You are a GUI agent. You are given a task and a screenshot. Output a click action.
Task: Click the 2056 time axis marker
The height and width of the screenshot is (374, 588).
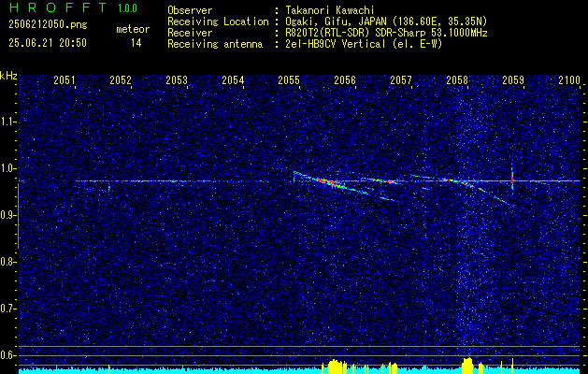[345, 79]
